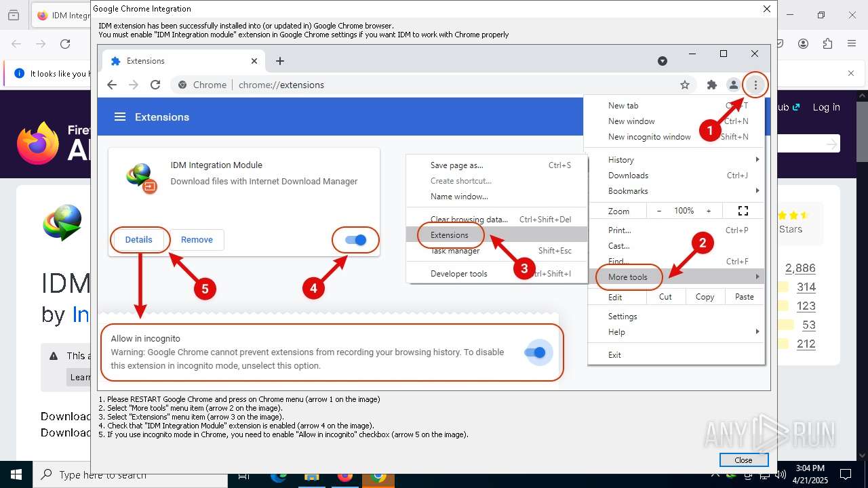Image resolution: width=868 pixels, height=488 pixels.
Task: Expand the Bookmarks submenu arrow
Action: (x=757, y=190)
